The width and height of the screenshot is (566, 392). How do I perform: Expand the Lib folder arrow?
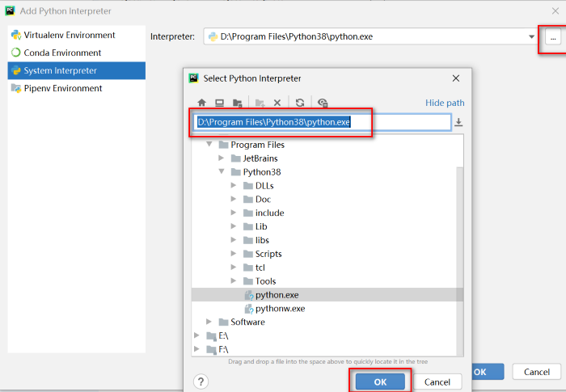[234, 226]
